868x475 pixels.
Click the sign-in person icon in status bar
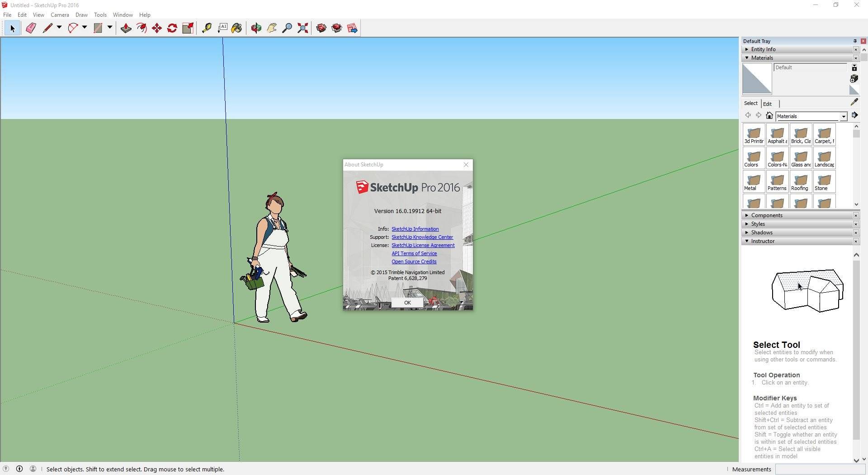33,469
